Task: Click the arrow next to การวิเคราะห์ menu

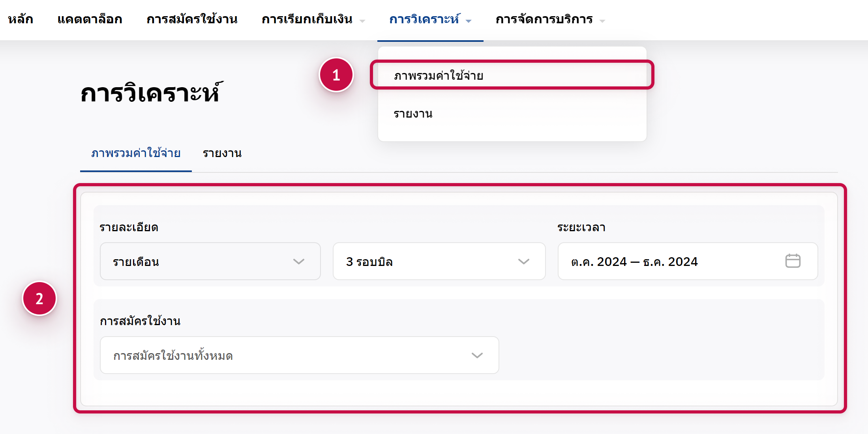Action: tap(469, 21)
